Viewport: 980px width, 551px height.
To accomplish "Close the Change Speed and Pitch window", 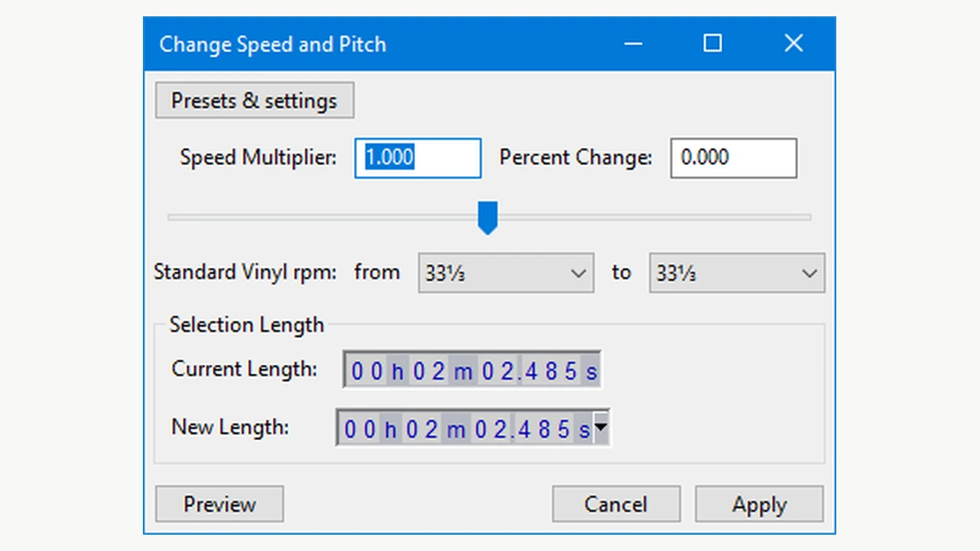I will (x=793, y=43).
